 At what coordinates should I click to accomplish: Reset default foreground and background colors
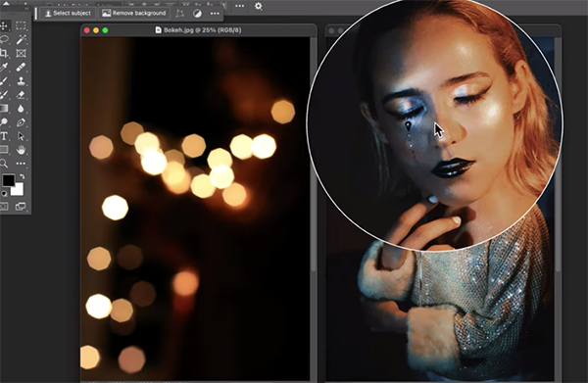(x=4, y=194)
